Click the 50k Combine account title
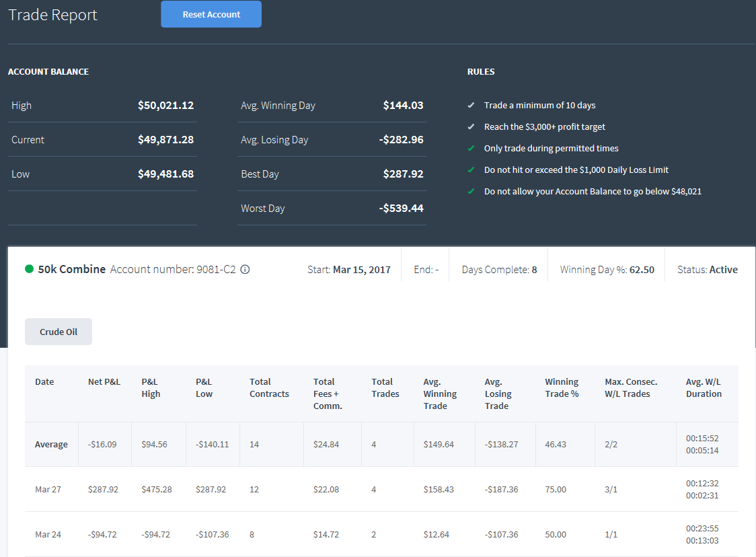 (x=72, y=269)
